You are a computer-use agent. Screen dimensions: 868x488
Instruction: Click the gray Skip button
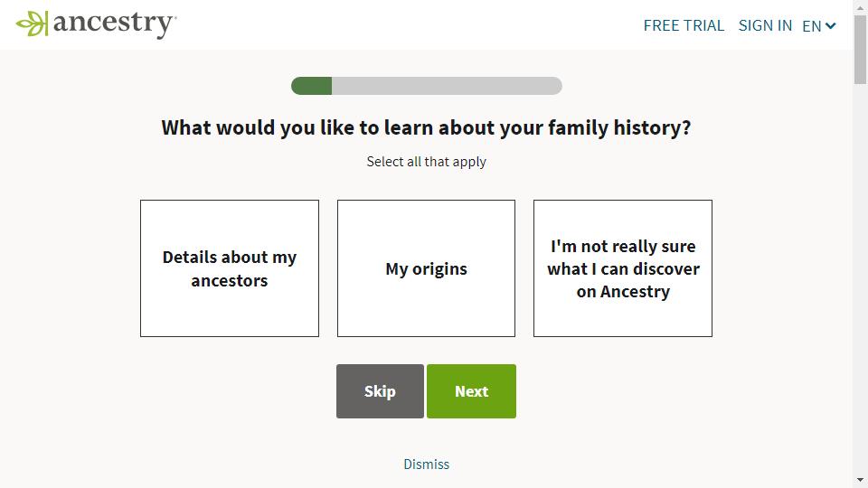pyautogui.click(x=380, y=391)
